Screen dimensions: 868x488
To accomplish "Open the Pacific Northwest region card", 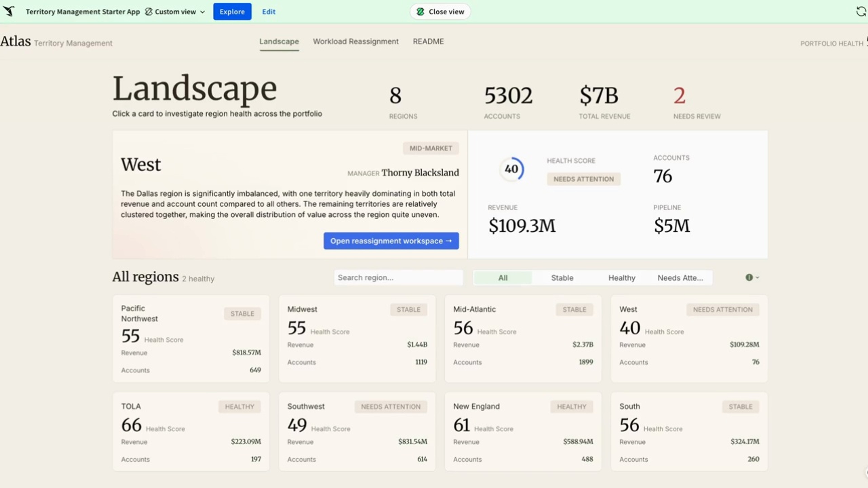I will [191, 338].
